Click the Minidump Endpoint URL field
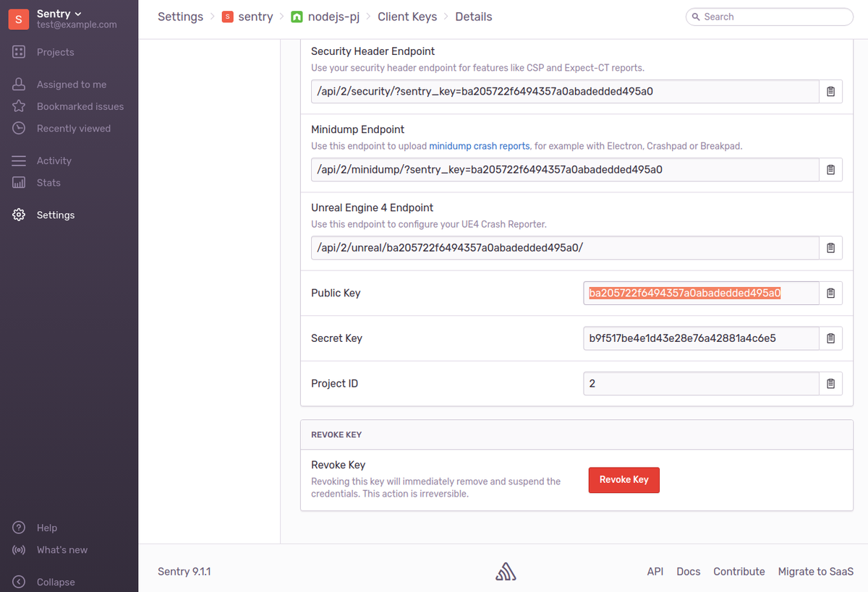Image resolution: width=868 pixels, height=592 pixels. [565, 170]
